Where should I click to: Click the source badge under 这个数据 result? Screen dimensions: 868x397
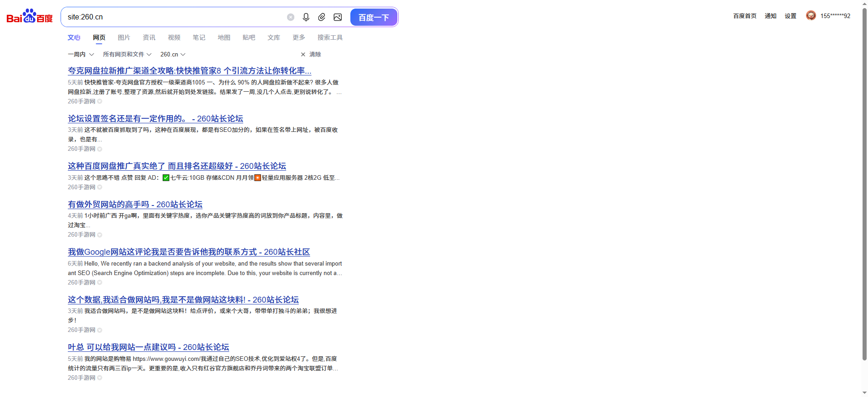pyautogui.click(x=100, y=330)
